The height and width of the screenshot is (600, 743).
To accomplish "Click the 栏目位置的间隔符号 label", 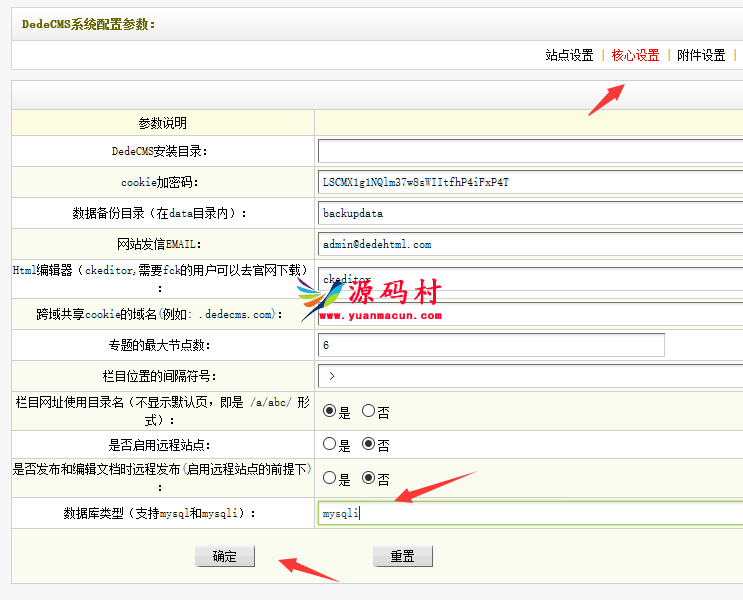I will [160, 376].
